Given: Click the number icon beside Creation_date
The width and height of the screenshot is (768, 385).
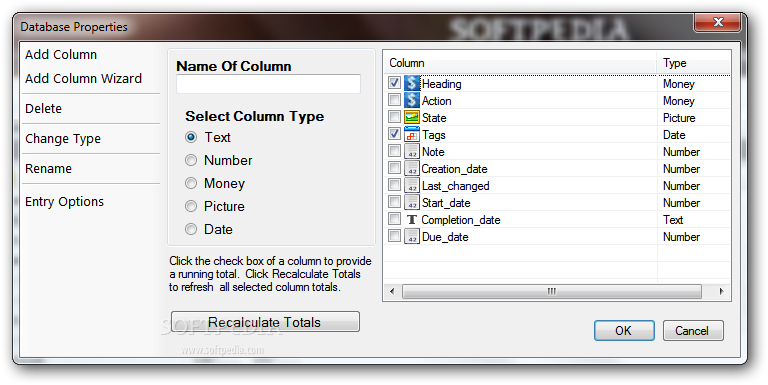Looking at the screenshot, I should 412,168.
